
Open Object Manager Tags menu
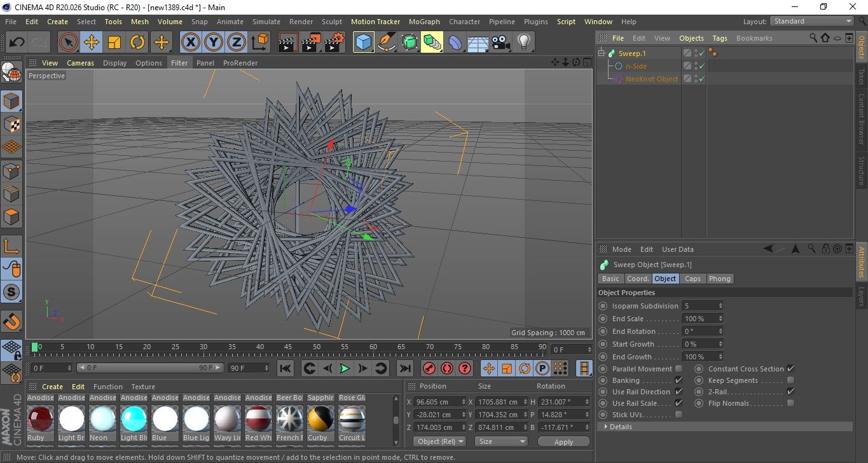[x=719, y=38]
